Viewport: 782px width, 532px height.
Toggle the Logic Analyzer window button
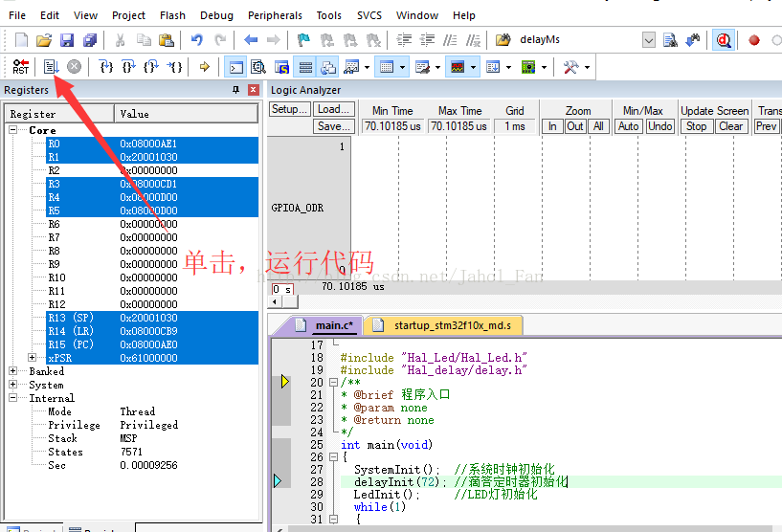[458, 66]
